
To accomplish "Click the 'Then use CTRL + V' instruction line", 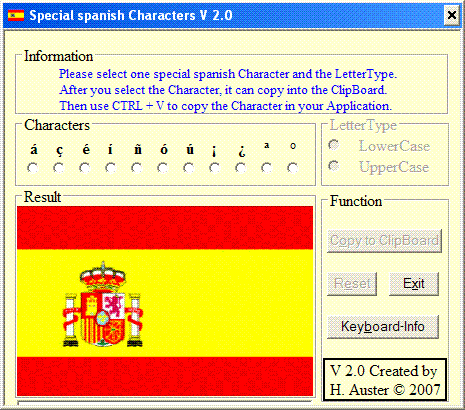I will [225, 106].
